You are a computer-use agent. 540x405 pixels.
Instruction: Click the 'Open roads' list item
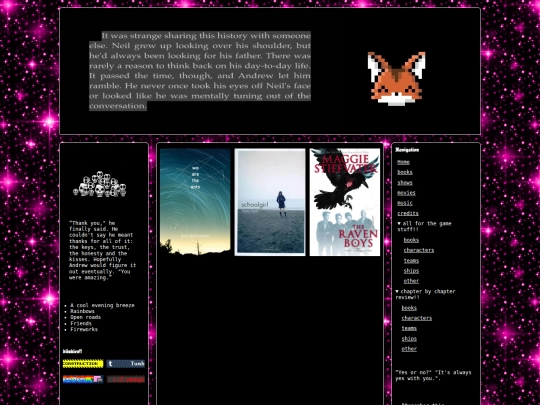(x=85, y=317)
